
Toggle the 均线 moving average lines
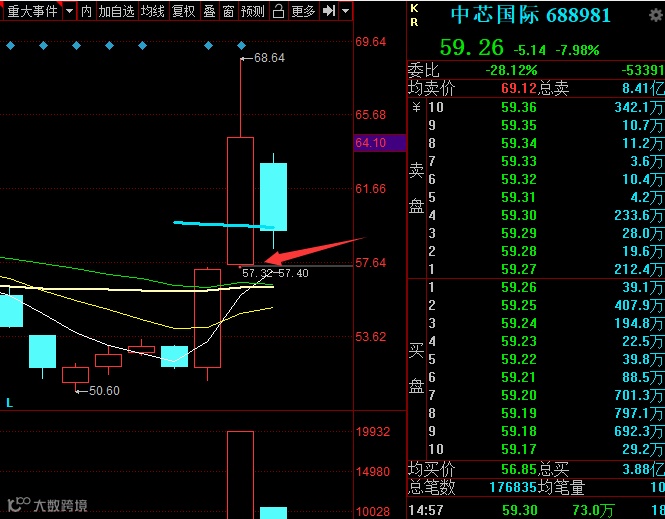[153, 11]
